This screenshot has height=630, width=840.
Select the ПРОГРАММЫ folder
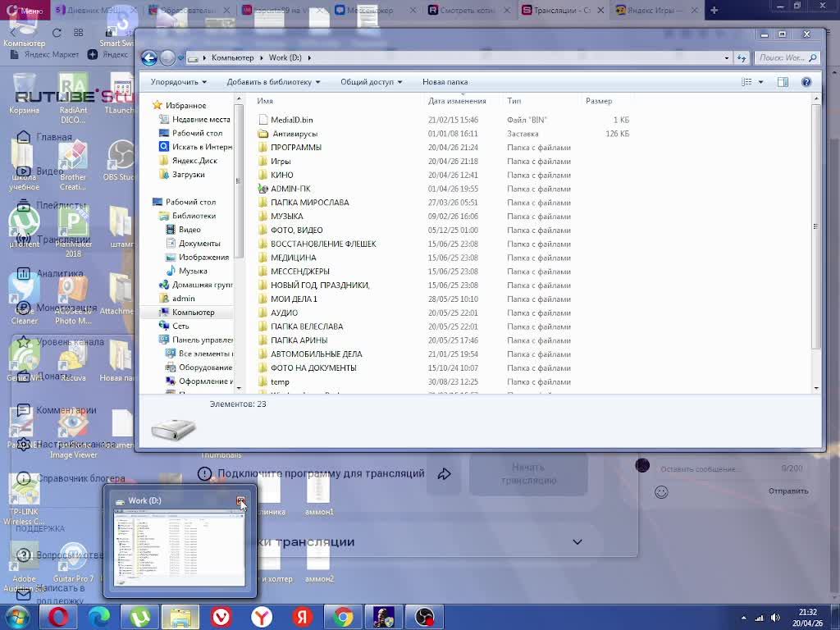(295, 148)
